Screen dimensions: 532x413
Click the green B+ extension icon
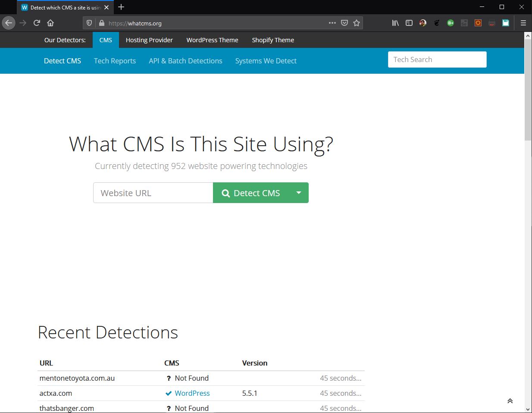[x=451, y=23]
